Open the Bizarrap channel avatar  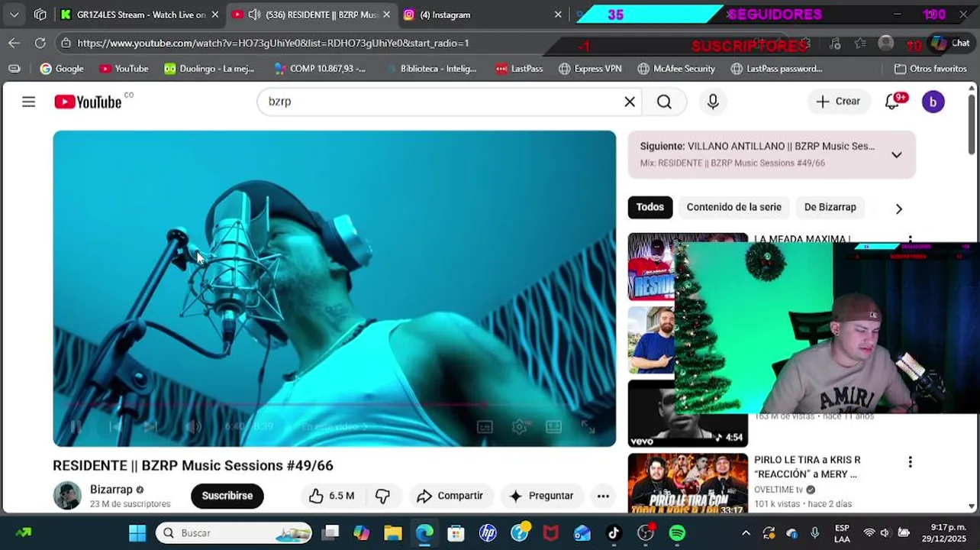click(x=67, y=496)
